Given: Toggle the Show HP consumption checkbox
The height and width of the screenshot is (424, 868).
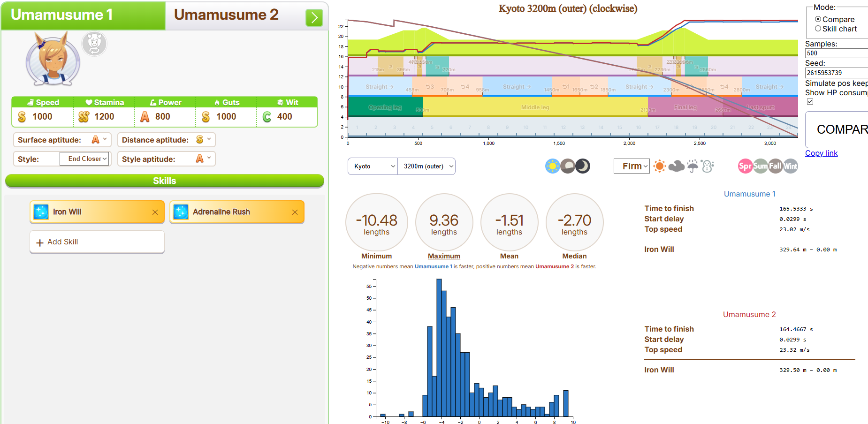Looking at the screenshot, I should (x=810, y=101).
